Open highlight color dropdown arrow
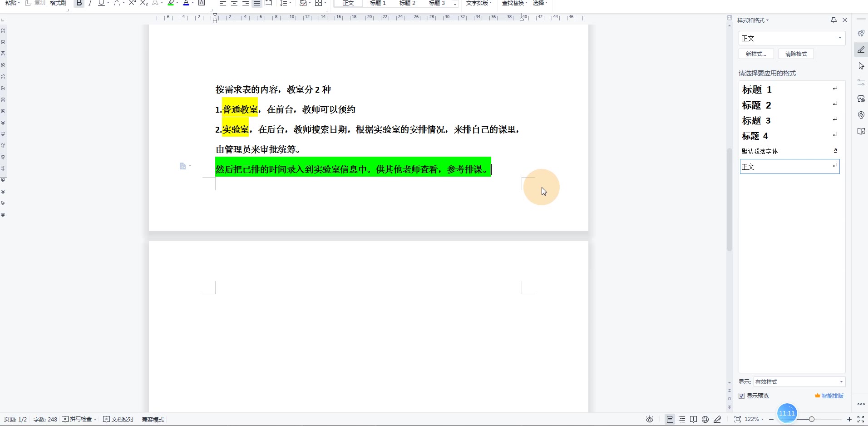 178,3
